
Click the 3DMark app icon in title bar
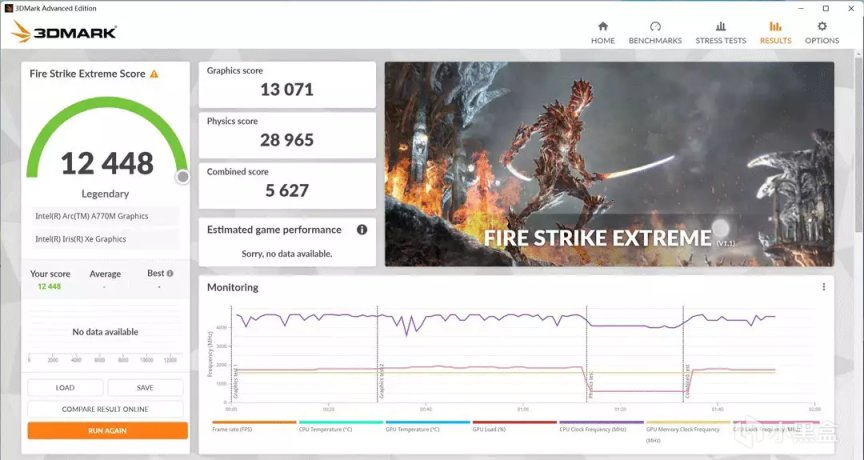coord(8,8)
